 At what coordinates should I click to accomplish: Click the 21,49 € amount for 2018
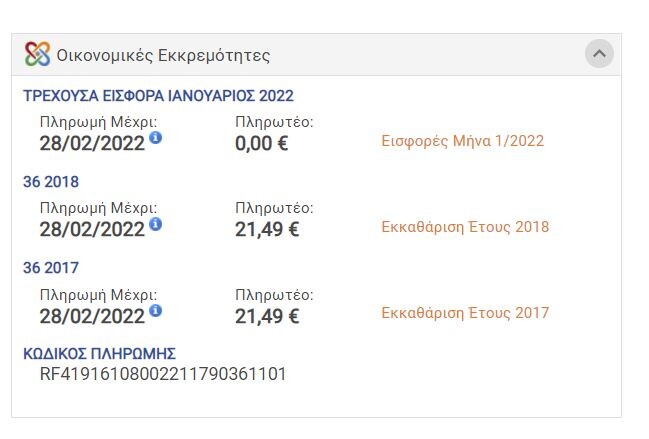pyautogui.click(x=267, y=230)
